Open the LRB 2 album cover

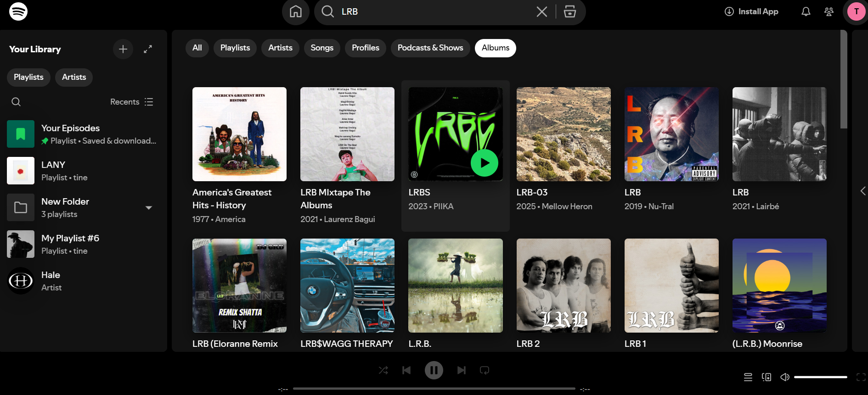[564, 285]
